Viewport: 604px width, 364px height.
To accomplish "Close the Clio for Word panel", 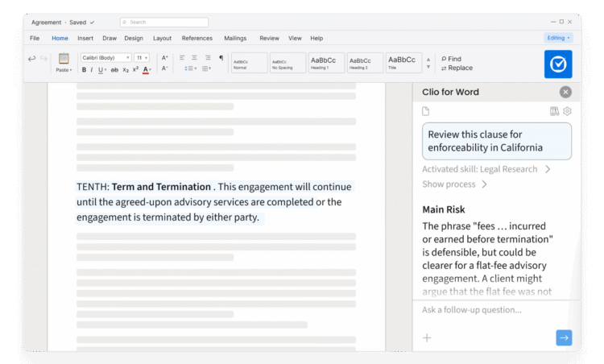I will pos(565,92).
